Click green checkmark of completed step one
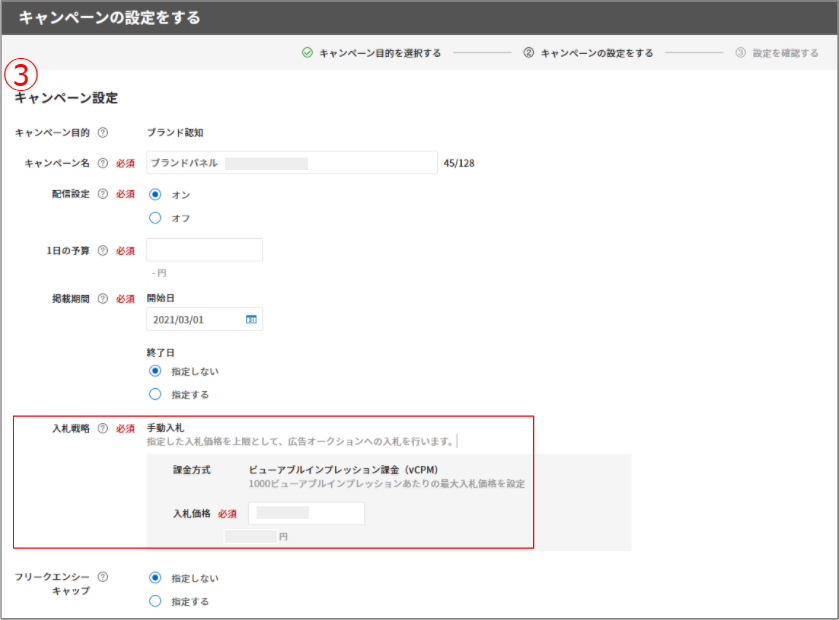This screenshot has width=839, height=620. click(307, 52)
